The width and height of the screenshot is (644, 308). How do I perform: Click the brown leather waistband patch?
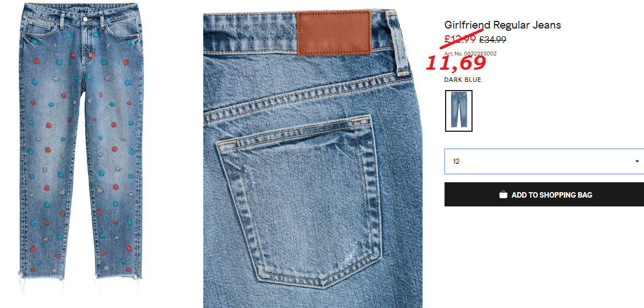(334, 33)
